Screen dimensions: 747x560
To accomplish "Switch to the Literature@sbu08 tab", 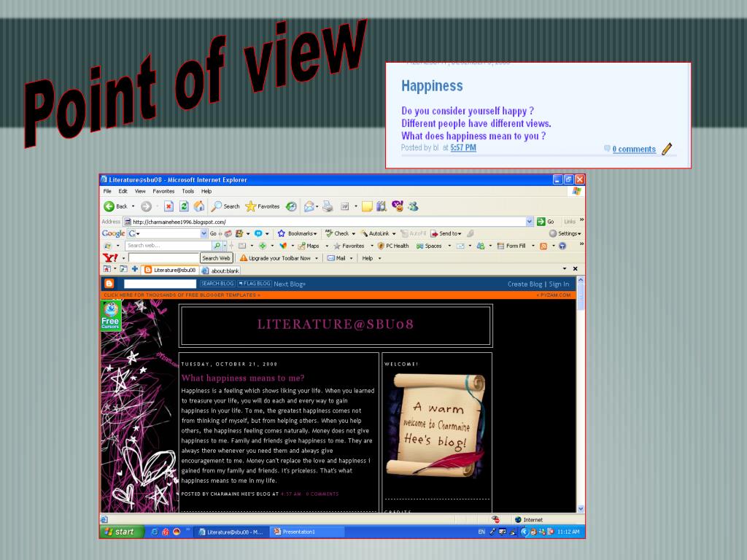I will click(x=170, y=270).
